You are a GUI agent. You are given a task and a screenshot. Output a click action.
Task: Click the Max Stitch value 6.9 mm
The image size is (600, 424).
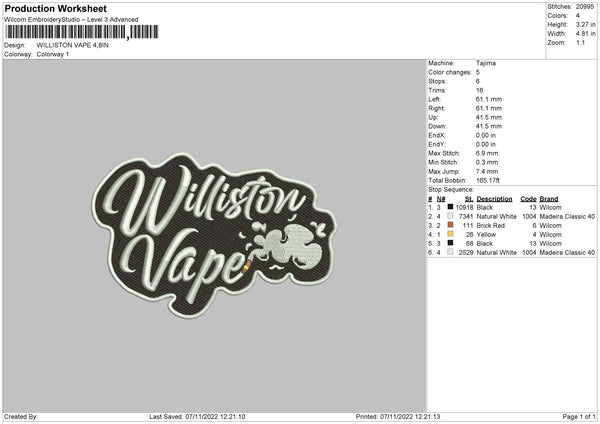[487, 153]
